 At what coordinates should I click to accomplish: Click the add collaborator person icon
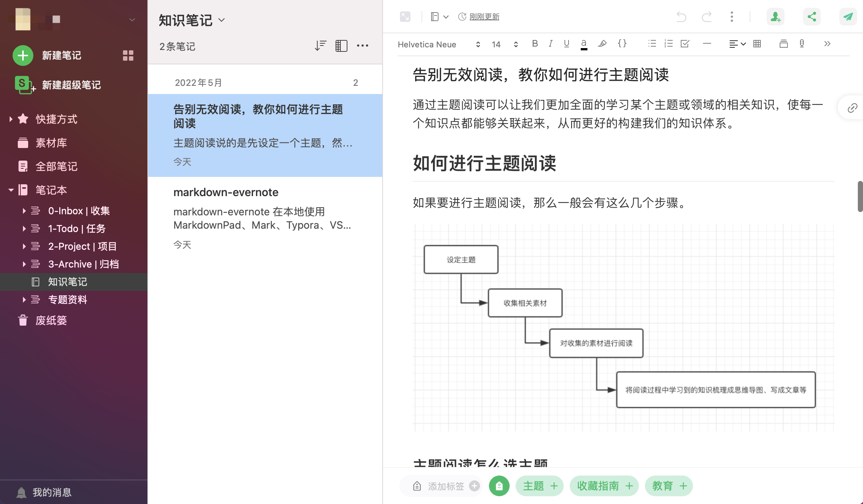click(x=775, y=17)
